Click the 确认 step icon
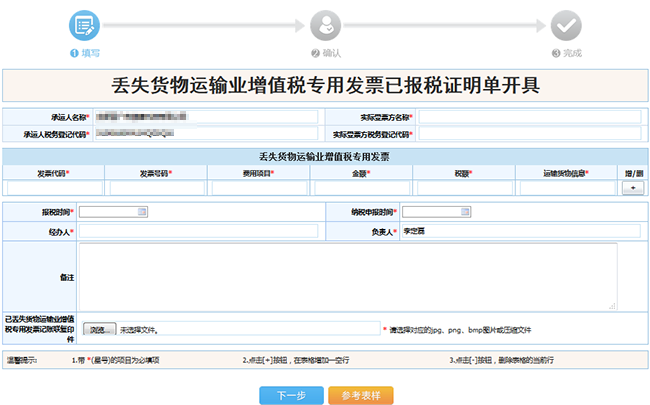Image resolution: width=650 pixels, height=405 pixels. (325, 26)
